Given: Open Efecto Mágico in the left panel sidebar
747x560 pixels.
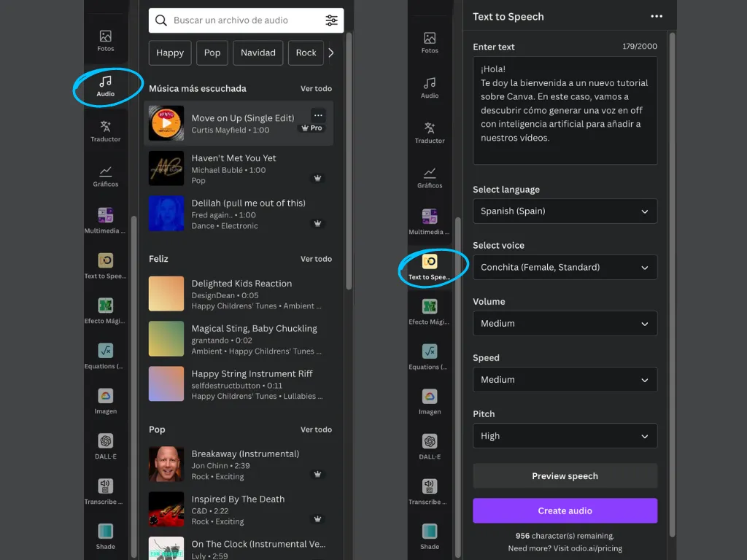Looking at the screenshot, I should pos(105,311).
